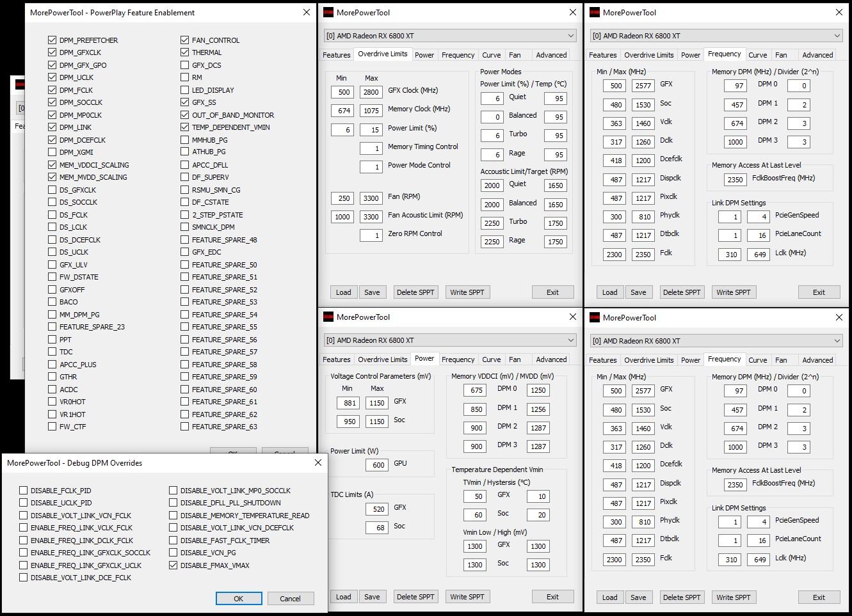The height and width of the screenshot is (616, 852).
Task: Click Zero RPM Control value field
Action: pos(371,235)
